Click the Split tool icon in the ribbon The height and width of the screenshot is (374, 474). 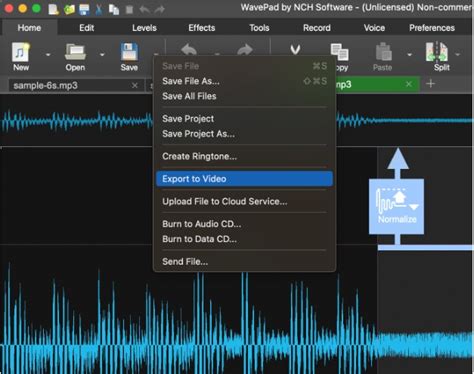click(x=437, y=52)
